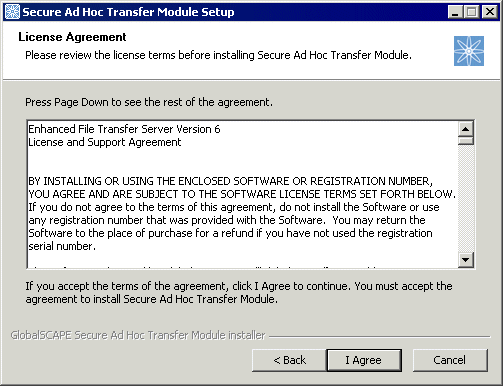Click the 'License Agreement' heading
Viewport: 503px width, 386px height.
(72, 37)
